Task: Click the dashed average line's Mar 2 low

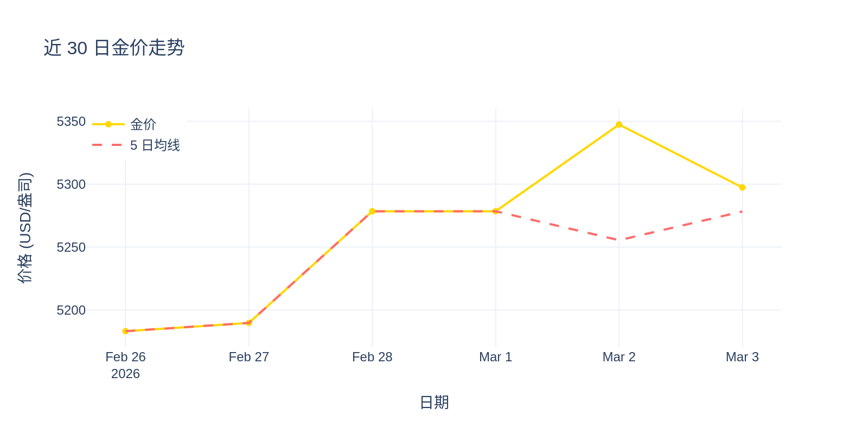Action: tap(619, 240)
